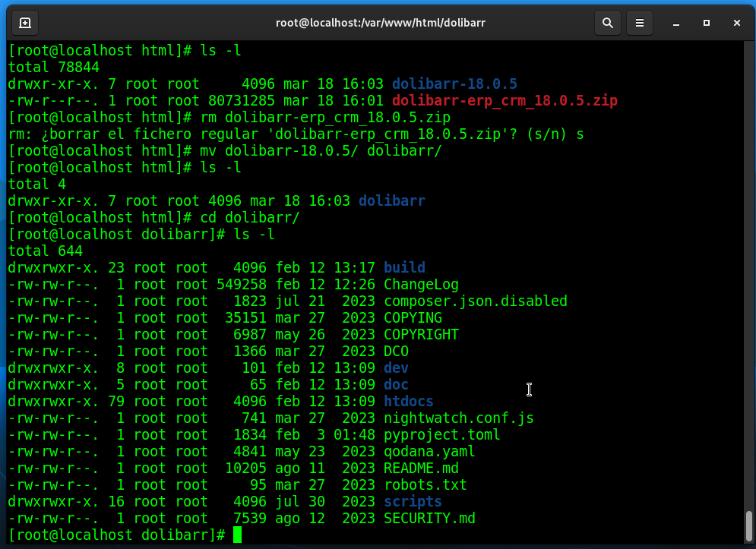Click the scripts directory name
The width and height of the screenshot is (756, 549).
tap(413, 501)
